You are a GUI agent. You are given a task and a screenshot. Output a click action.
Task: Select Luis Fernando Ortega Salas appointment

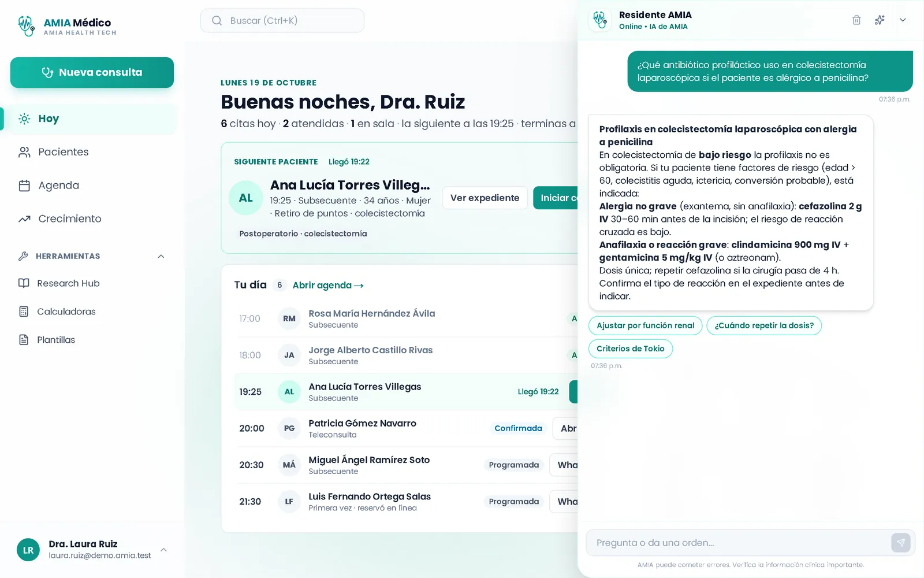click(x=405, y=502)
